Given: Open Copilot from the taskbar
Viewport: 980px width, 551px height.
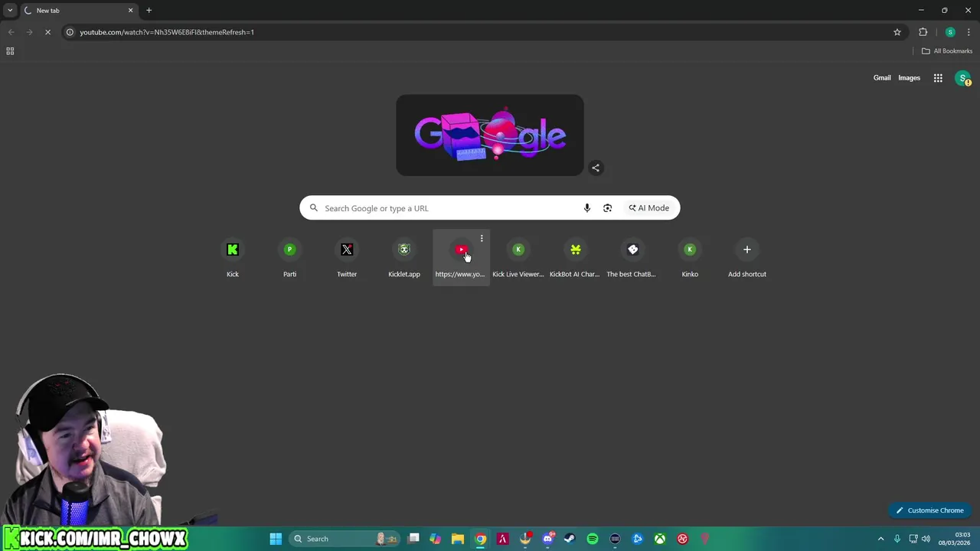Looking at the screenshot, I should 436,539.
